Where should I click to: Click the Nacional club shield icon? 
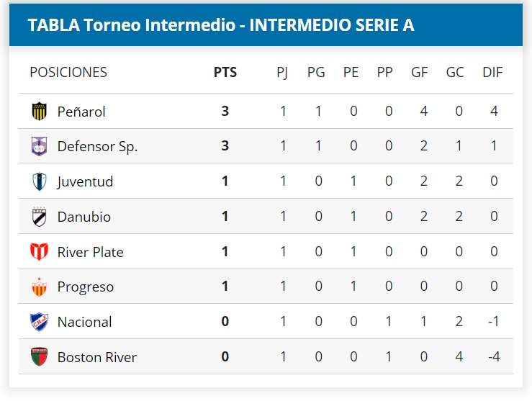point(39,322)
